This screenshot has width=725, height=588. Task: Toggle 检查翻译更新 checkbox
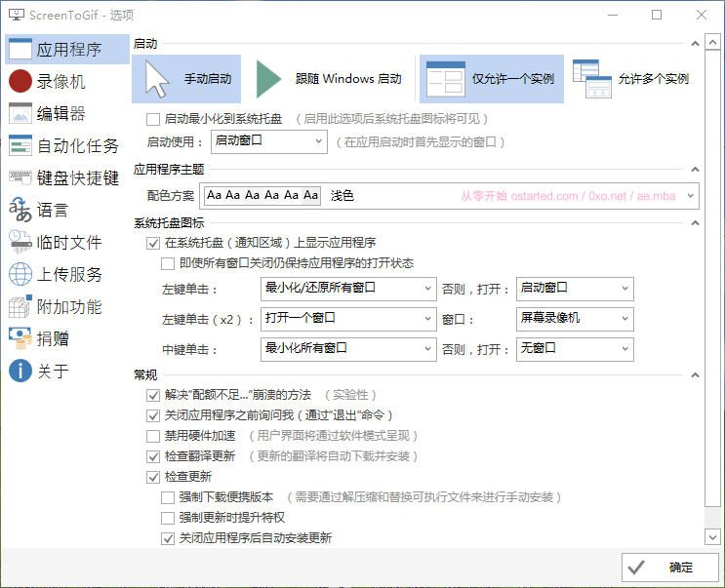pyautogui.click(x=153, y=456)
